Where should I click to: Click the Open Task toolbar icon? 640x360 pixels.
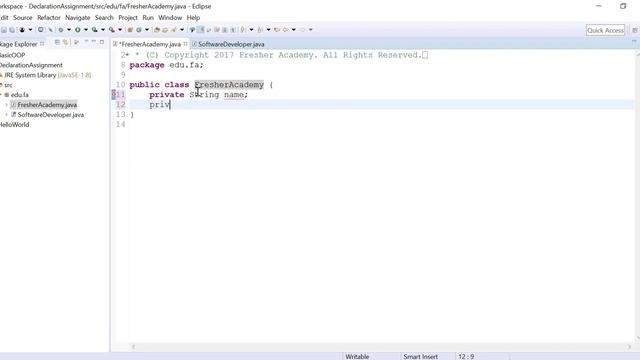[x=165, y=30]
